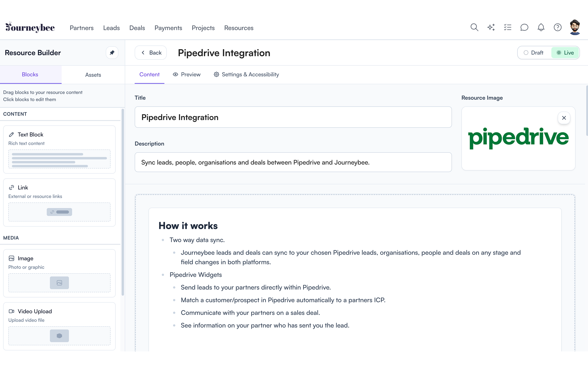Pin the Resource Builder panel
Viewport: 588px width, 367px height.
click(x=112, y=53)
